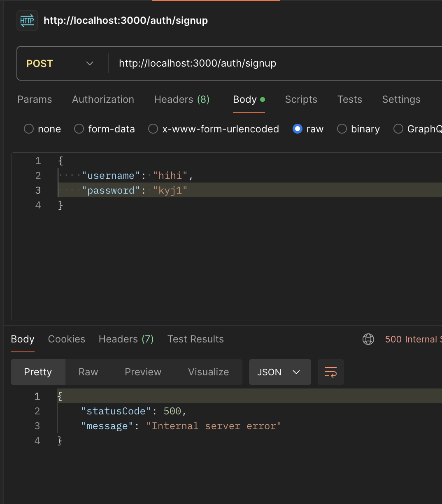Select the Pretty response view
Screen dimensions: 442x504
tap(38, 372)
